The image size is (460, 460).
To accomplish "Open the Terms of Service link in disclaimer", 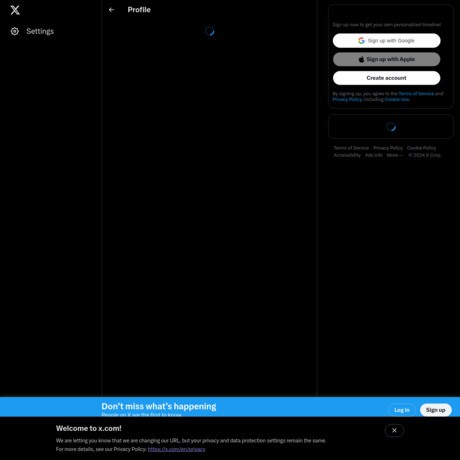I will [416, 94].
